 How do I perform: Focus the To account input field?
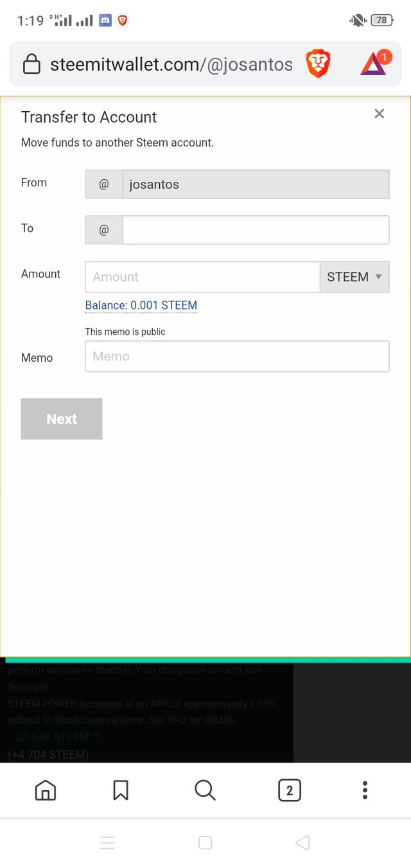[256, 230]
